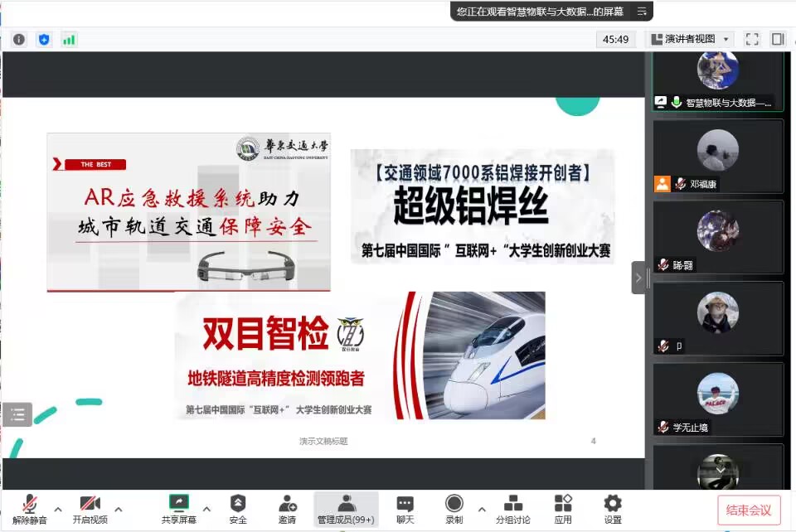Select 邓福康 participant video tile
Image resolution: width=796 pixels, height=532 pixels.
click(717, 157)
